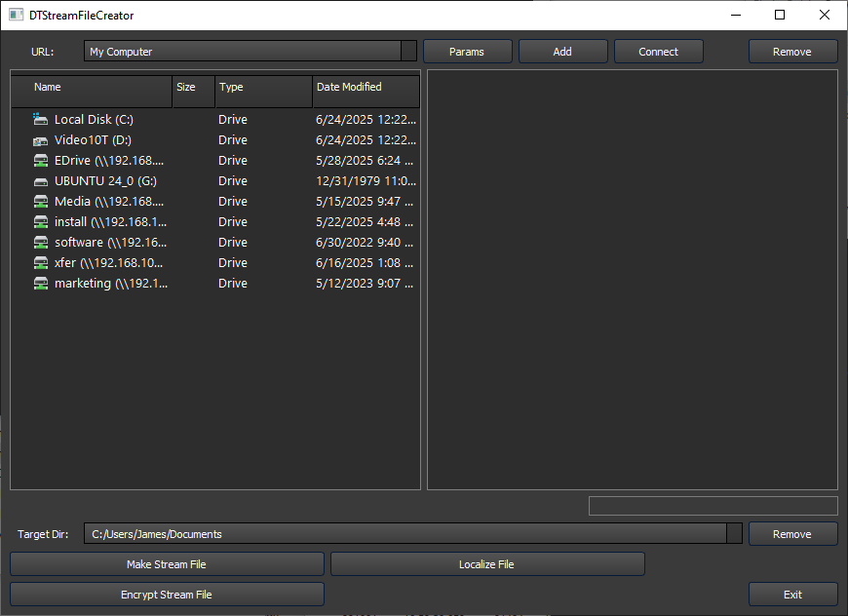Maximize the DTStreamFileCreator window
Image resolution: width=848 pixels, height=616 pixels.
pyautogui.click(x=780, y=15)
